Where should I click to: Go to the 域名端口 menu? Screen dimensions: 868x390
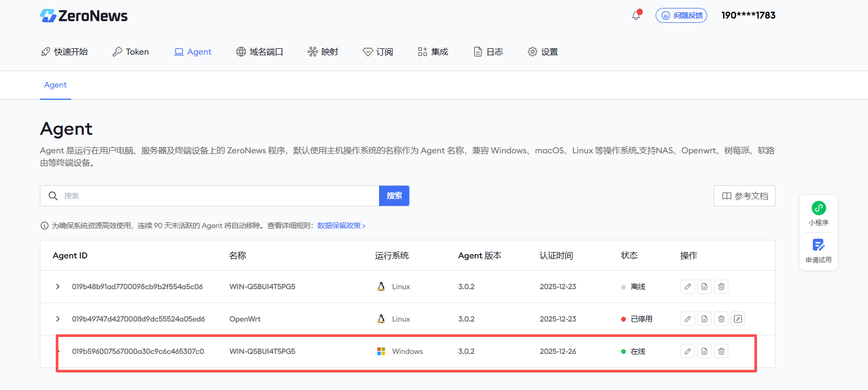pyautogui.click(x=260, y=51)
